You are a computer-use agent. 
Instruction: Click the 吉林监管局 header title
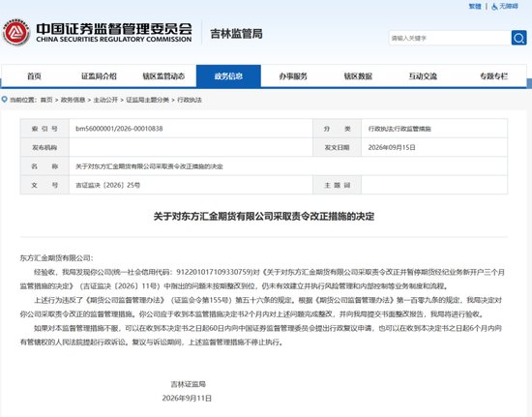point(236,34)
